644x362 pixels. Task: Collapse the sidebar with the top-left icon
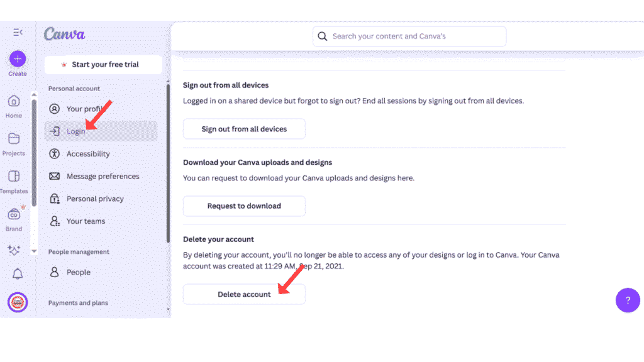(18, 31)
